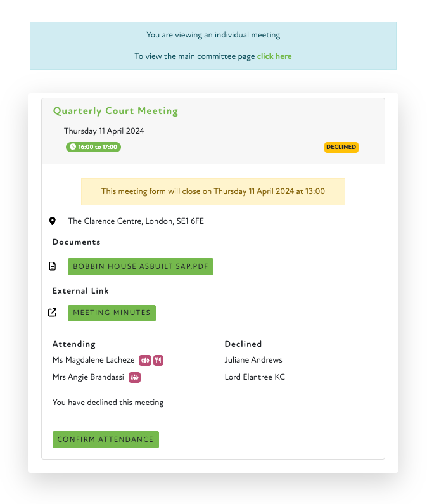Click the Quarterly Court Meeting title
Screen dimensions: 427x504
click(x=115, y=111)
